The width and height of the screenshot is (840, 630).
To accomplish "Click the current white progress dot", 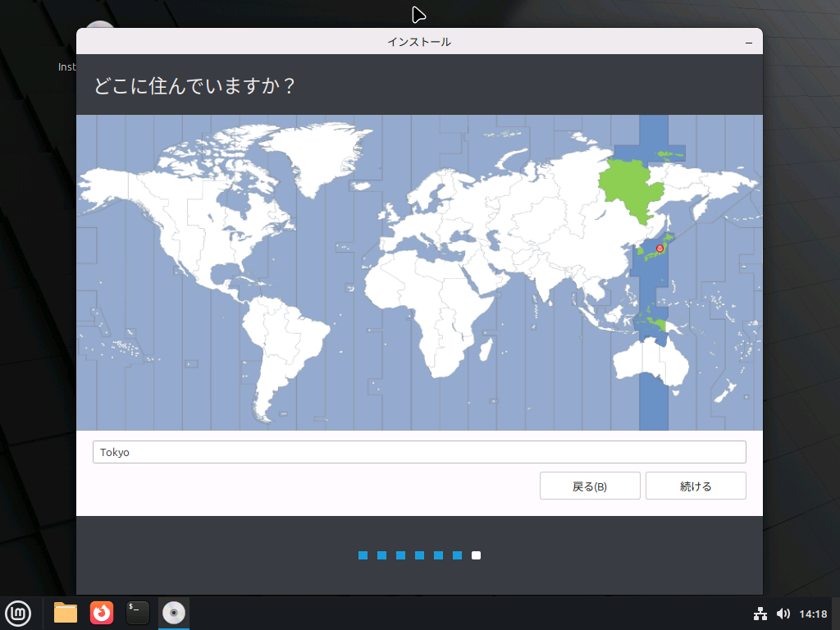I will pos(477,555).
